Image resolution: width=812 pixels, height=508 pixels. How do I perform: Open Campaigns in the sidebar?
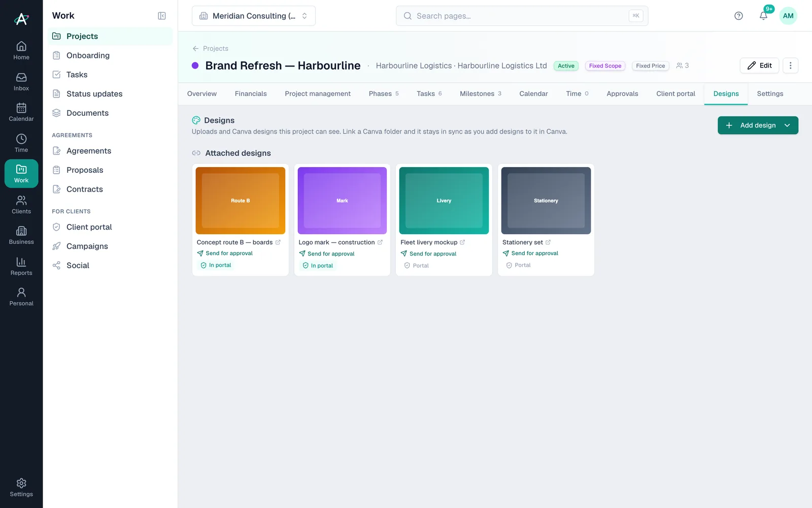(110, 246)
